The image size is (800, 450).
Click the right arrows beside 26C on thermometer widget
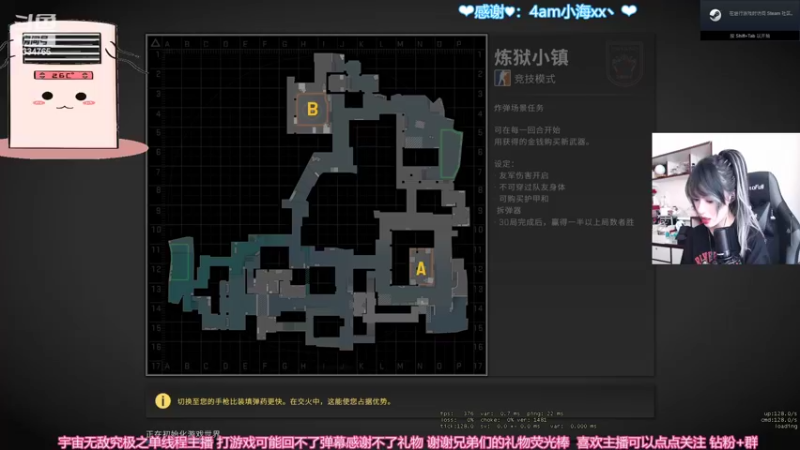pyautogui.click(x=85, y=76)
